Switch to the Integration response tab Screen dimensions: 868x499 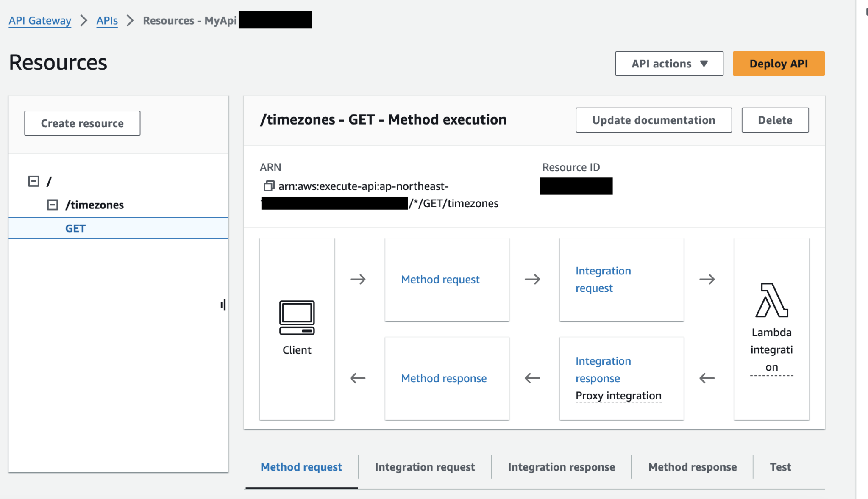click(x=561, y=467)
